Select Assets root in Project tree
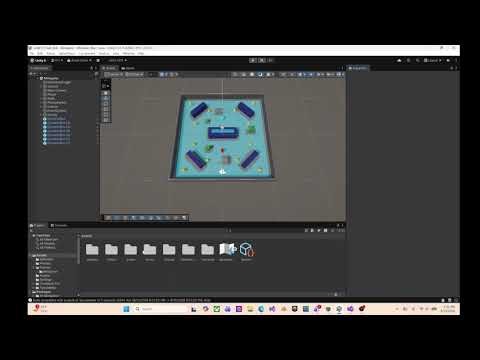This screenshot has width=480, height=360. pyautogui.click(x=41, y=255)
